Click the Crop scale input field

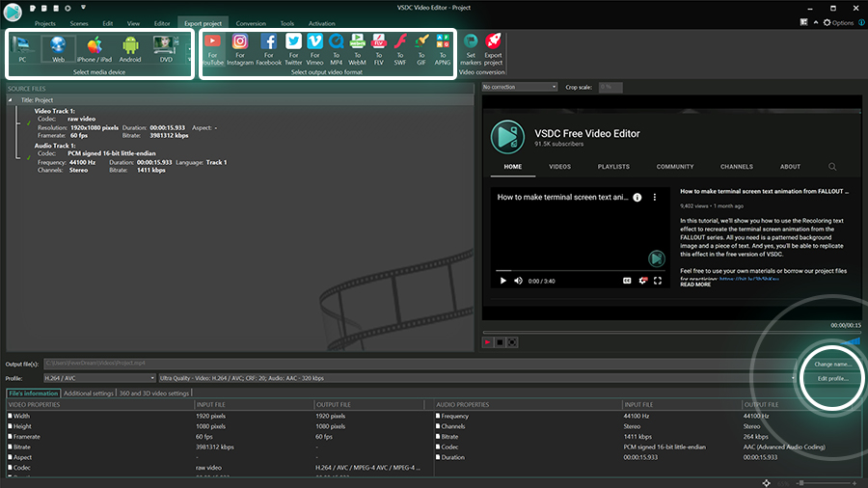(x=610, y=87)
